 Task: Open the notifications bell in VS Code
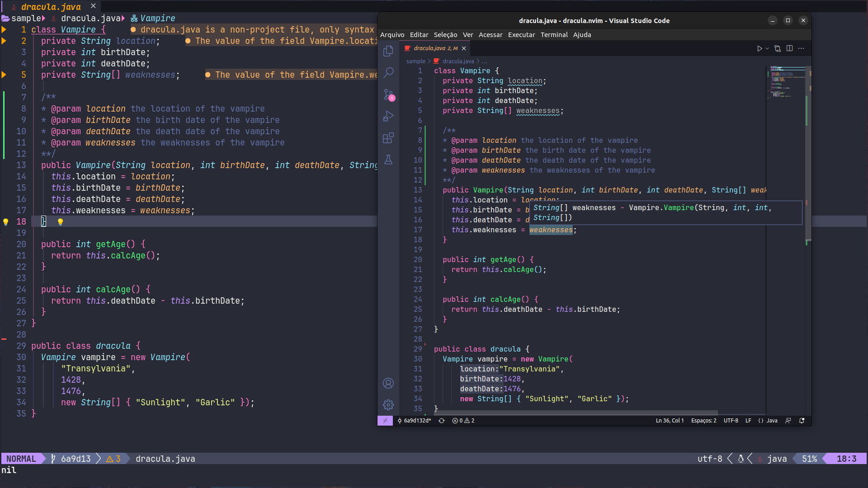(x=802, y=421)
